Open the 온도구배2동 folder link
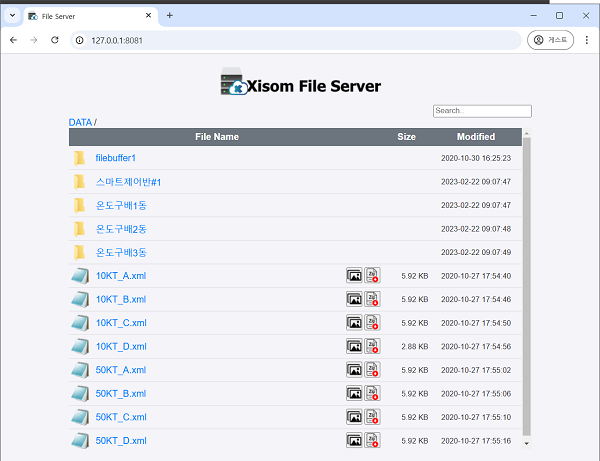This screenshot has width=600, height=461. pos(121,229)
